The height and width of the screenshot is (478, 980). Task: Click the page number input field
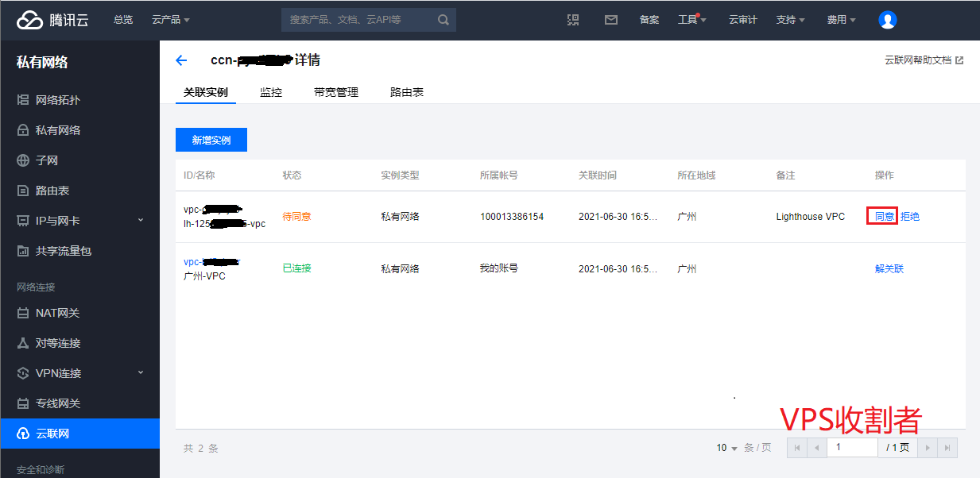pyautogui.click(x=851, y=448)
